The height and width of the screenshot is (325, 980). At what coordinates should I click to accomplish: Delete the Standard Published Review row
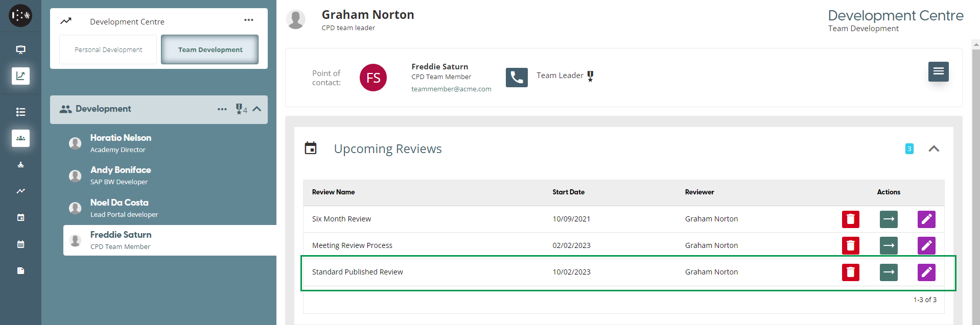[x=850, y=272]
